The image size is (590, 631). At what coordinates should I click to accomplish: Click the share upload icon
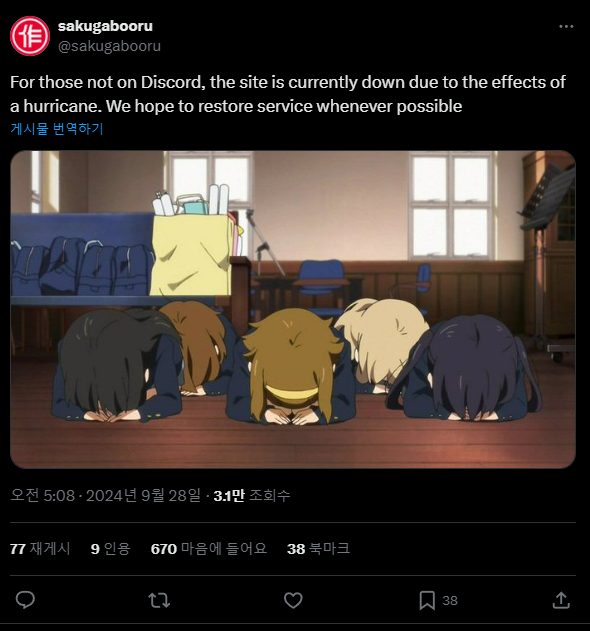pos(561,600)
